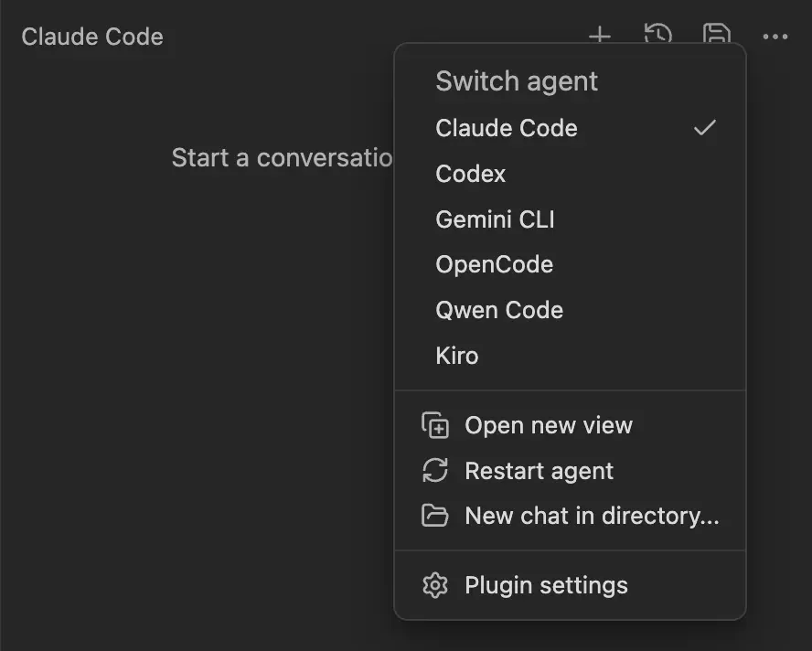Screen dimensions: 812x651
Task: Open the chat history clock icon
Action: [x=657, y=34]
